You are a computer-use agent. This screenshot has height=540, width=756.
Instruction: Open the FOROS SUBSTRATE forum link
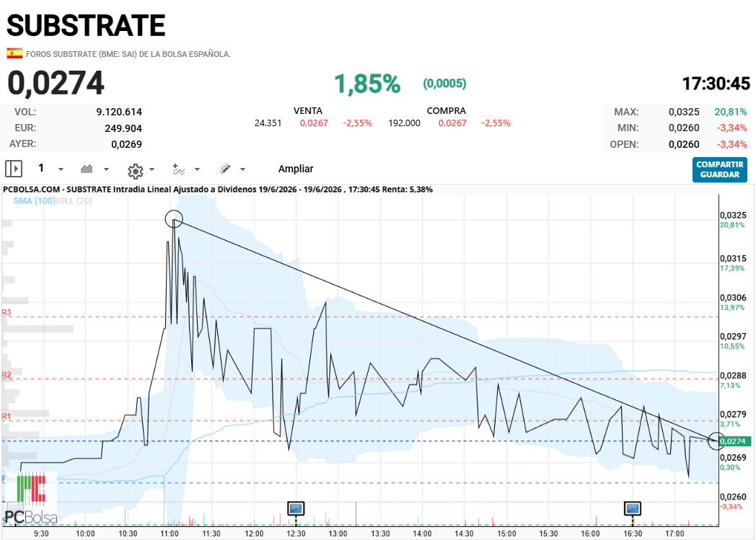(128, 55)
